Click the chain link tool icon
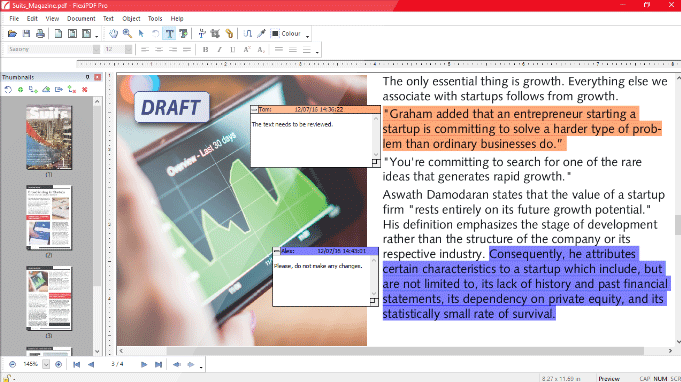Image resolution: width=681 pixels, height=382 pixels. pyautogui.click(x=229, y=33)
